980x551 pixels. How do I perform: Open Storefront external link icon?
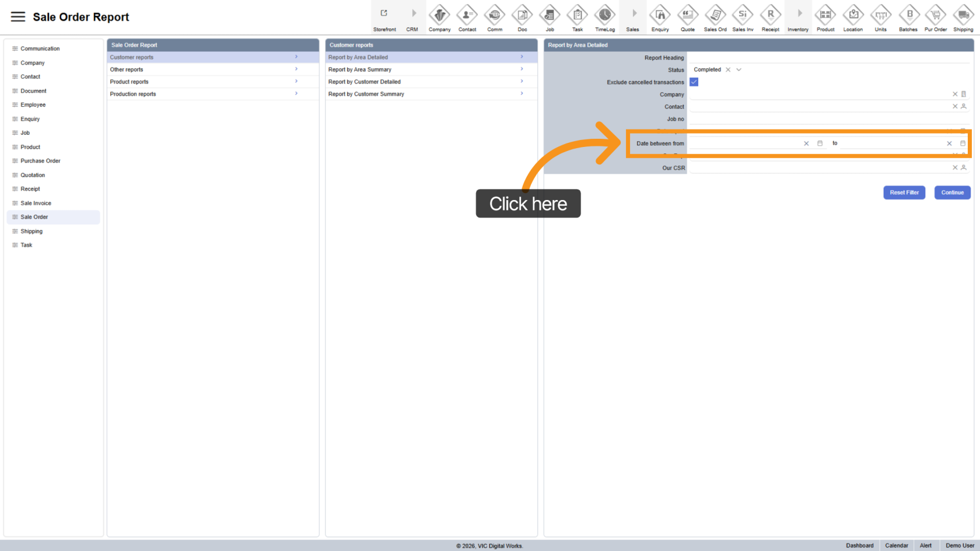[384, 14]
